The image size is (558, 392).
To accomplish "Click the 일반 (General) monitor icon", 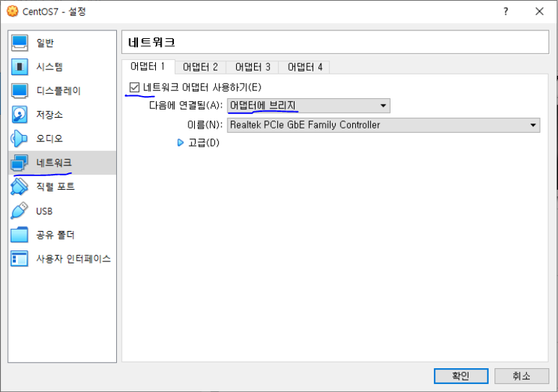I will 19,43.
